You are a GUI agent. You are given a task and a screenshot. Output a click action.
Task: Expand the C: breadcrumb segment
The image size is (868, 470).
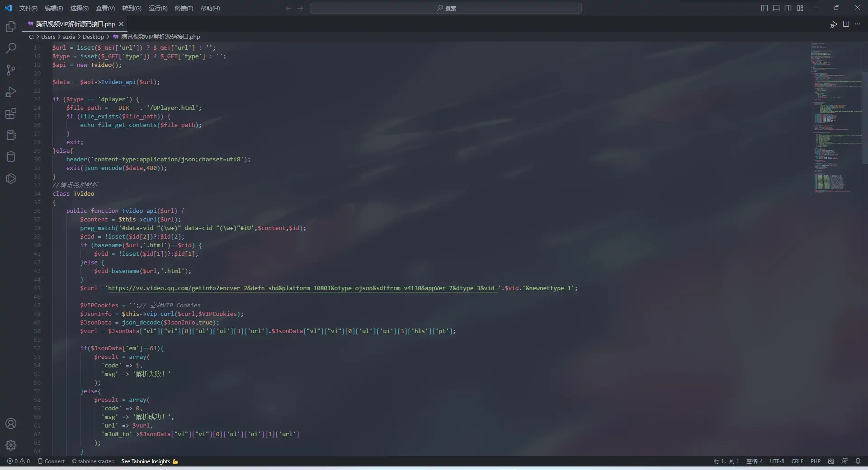point(31,37)
